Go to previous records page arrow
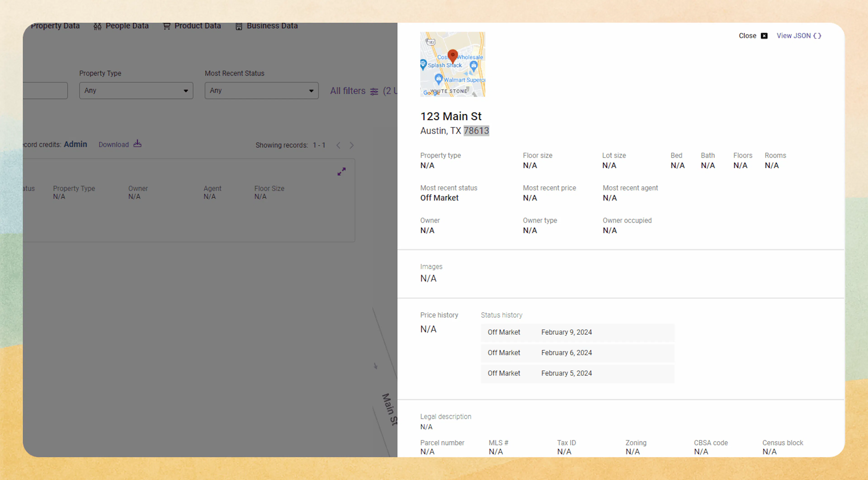 (338, 145)
